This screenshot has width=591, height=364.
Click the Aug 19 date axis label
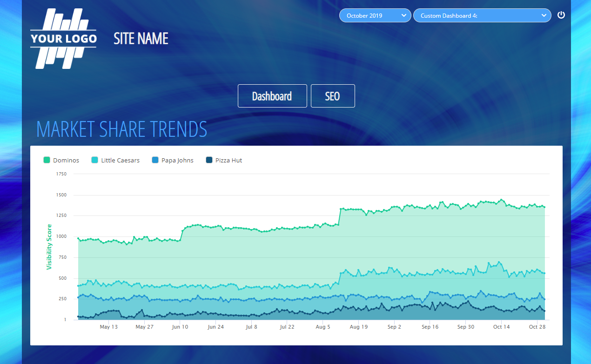click(358, 327)
